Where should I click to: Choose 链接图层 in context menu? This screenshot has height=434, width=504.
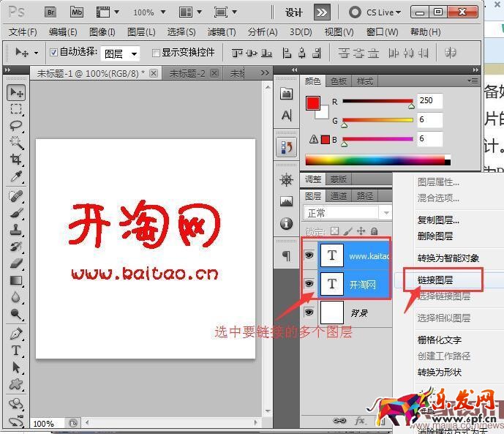coord(435,280)
